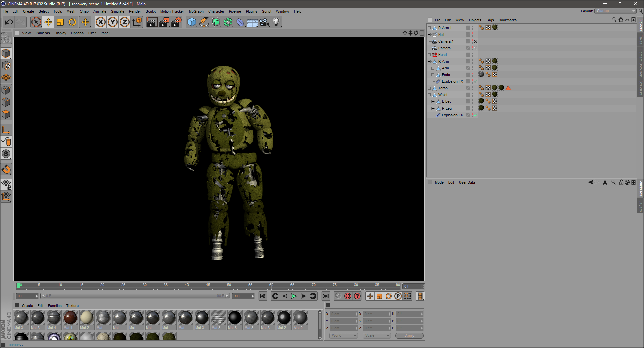Viewport: 644px width, 348px height.
Task: Switch to Edges mode
Action: pos(6,102)
